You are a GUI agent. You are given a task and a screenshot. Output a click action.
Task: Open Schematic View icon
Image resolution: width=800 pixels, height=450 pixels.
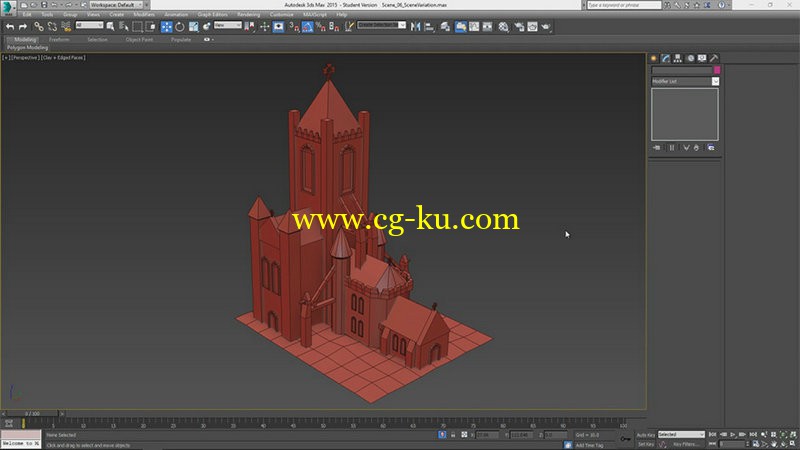click(x=487, y=27)
